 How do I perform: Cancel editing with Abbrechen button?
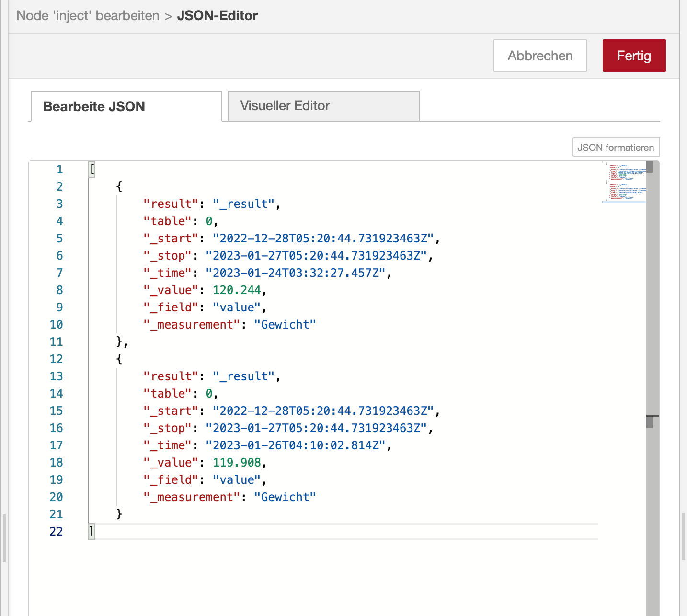540,56
